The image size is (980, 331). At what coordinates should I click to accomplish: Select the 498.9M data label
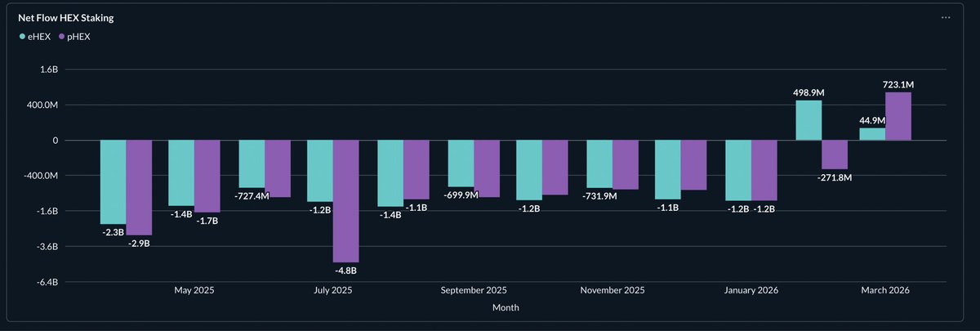808,93
